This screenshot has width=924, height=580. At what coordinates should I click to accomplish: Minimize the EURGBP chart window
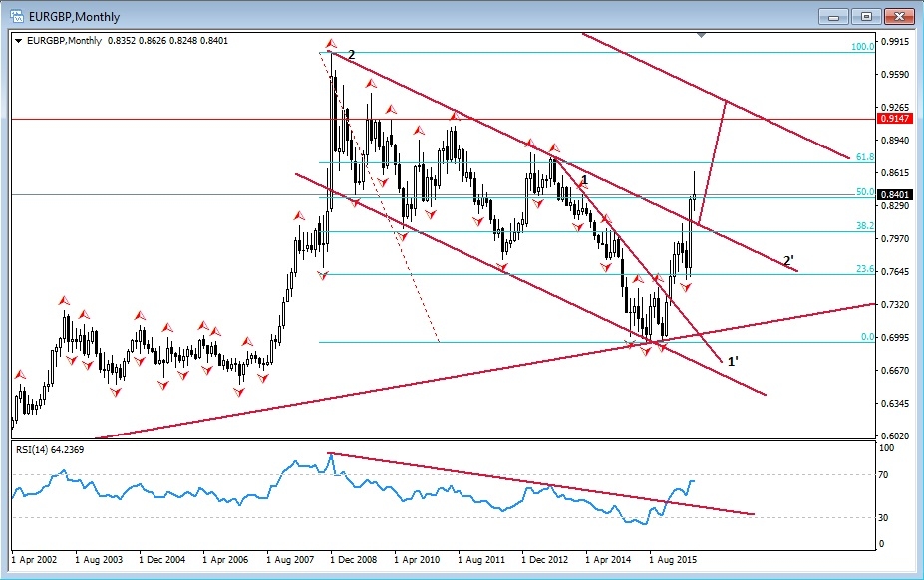point(833,16)
